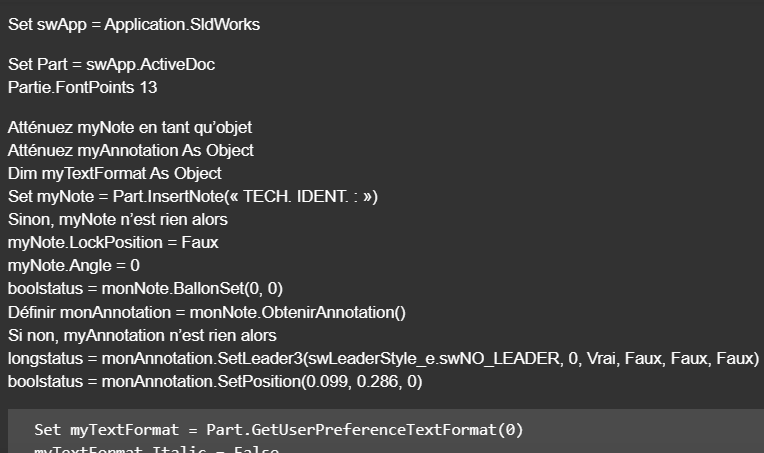
Task: Click the 'Atténuez myAnnotation As Object' line
Action: (x=130, y=151)
